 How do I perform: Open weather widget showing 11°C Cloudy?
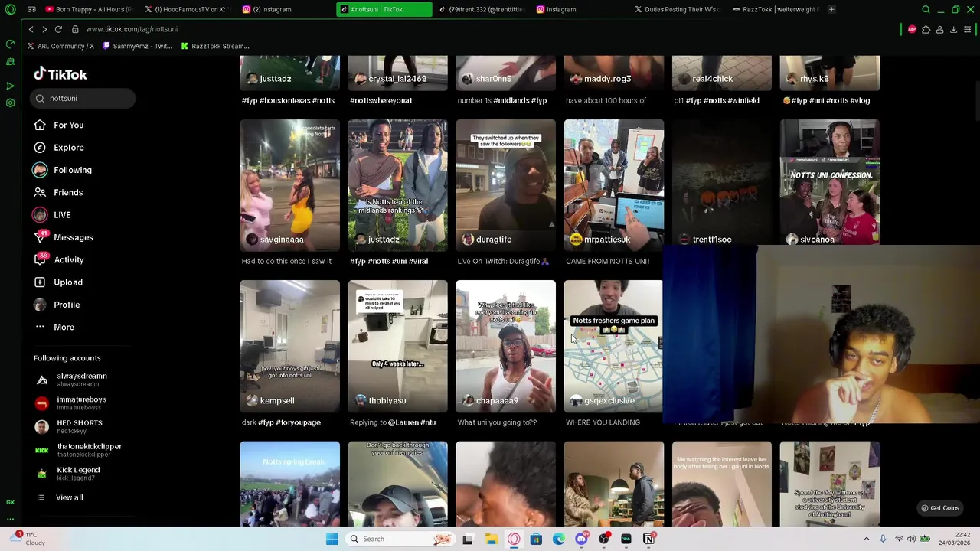(26, 539)
